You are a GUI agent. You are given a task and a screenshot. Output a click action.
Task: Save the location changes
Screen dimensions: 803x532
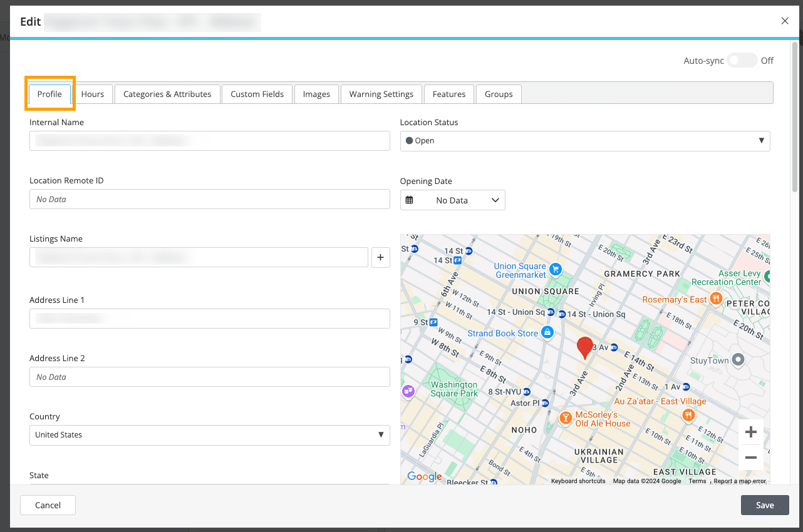[x=764, y=505]
